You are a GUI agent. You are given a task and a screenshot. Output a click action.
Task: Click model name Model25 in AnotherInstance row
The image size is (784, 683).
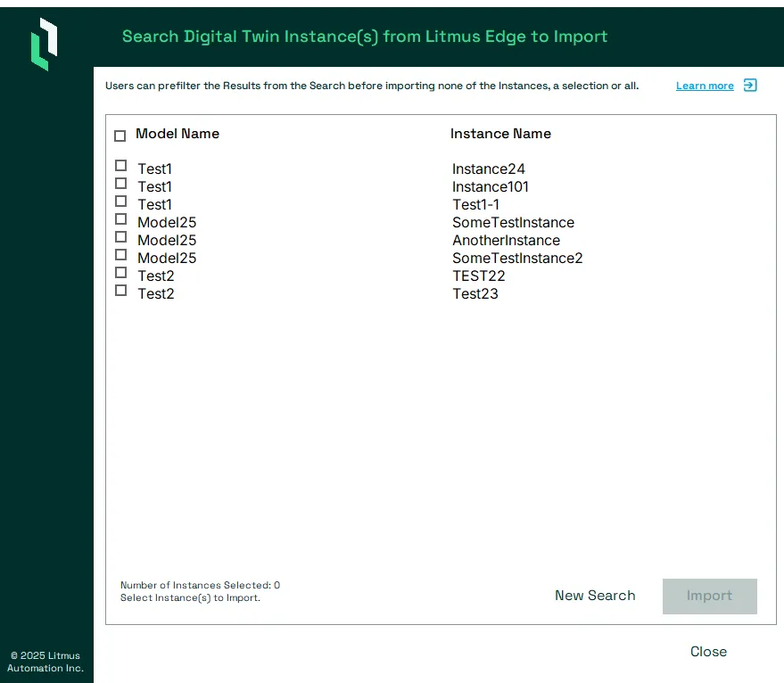tap(167, 241)
